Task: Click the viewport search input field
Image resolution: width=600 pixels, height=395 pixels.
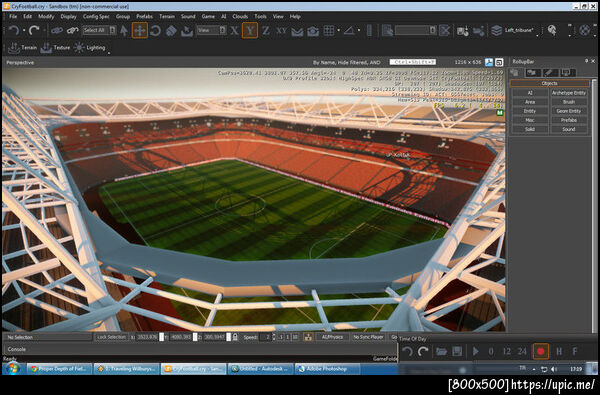Action: point(412,62)
